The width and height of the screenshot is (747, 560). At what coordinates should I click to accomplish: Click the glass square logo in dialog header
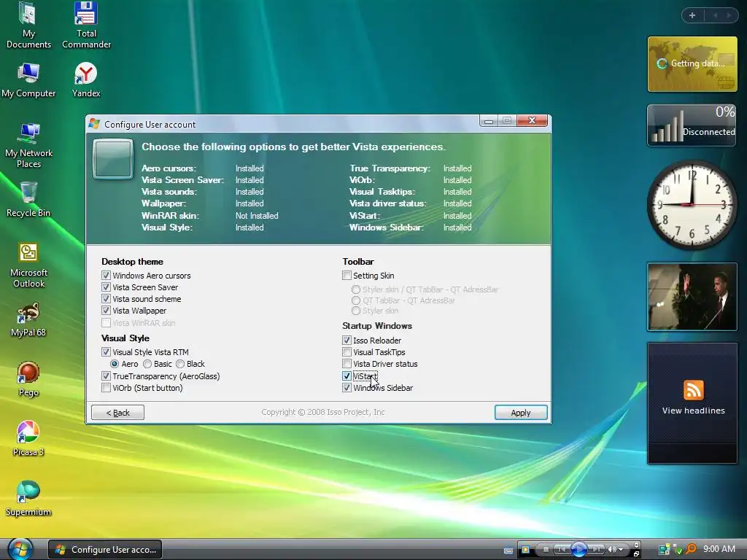click(113, 159)
